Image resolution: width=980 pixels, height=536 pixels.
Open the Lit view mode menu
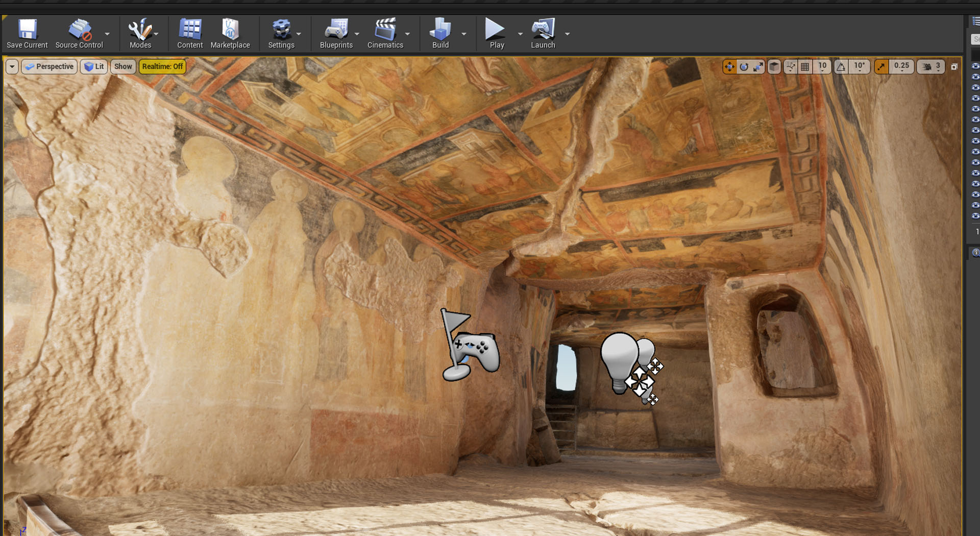tap(94, 66)
